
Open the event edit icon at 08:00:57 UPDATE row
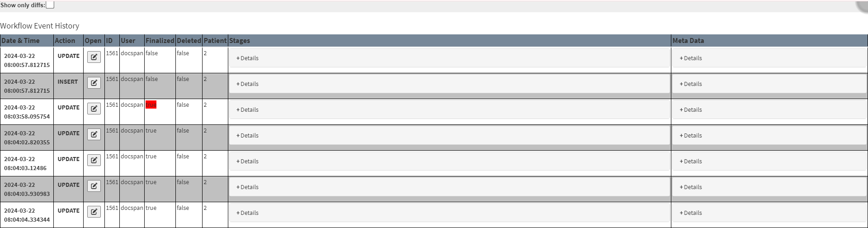coord(94,57)
